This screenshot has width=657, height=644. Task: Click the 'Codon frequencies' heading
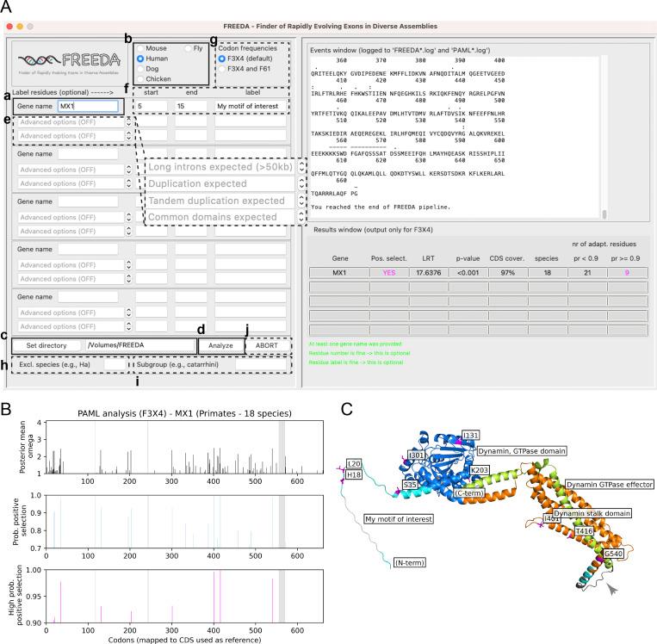tap(248, 48)
